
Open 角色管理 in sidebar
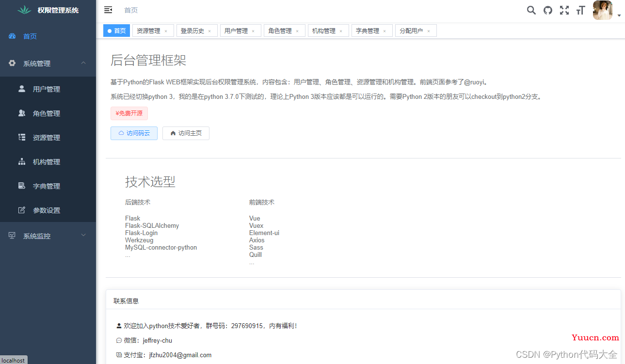48,113
